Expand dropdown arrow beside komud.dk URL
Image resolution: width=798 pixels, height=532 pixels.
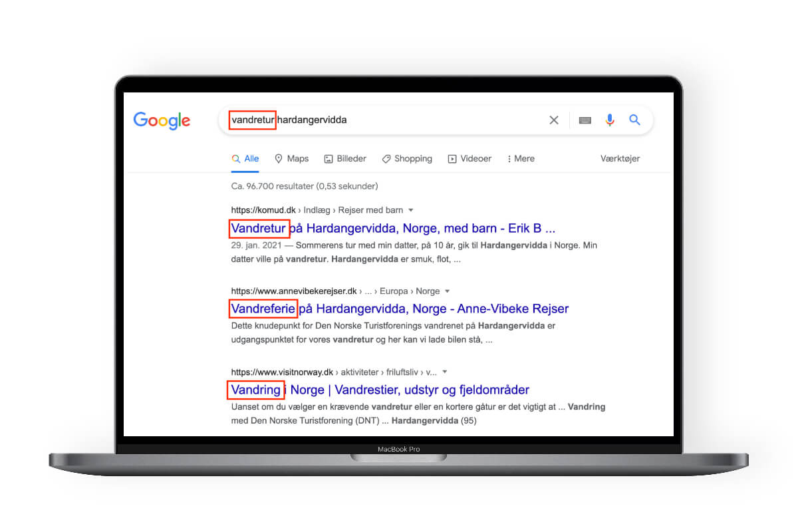pyautogui.click(x=411, y=211)
